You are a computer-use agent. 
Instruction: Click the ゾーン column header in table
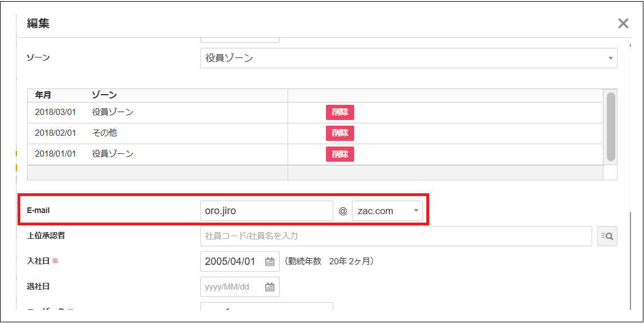104,95
